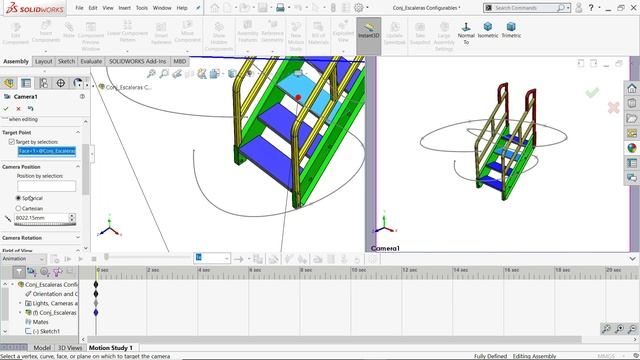Switch to the Layout tab

(43, 61)
